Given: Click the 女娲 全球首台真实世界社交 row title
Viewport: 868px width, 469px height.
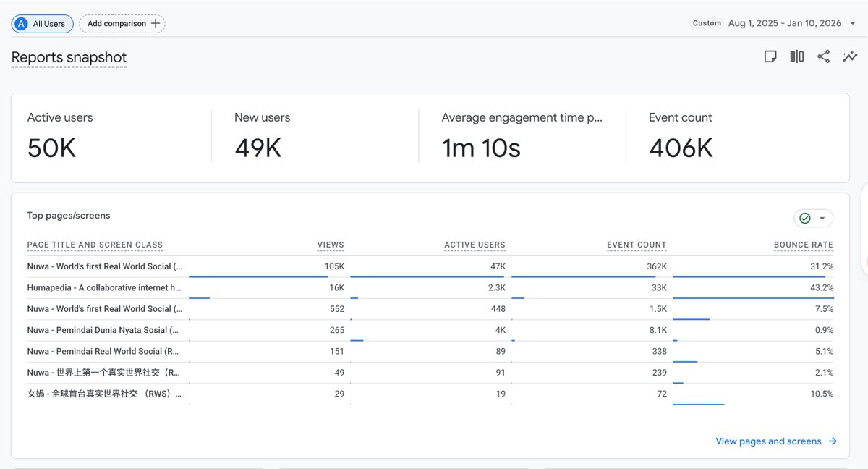Looking at the screenshot, I should click(104, 394).
